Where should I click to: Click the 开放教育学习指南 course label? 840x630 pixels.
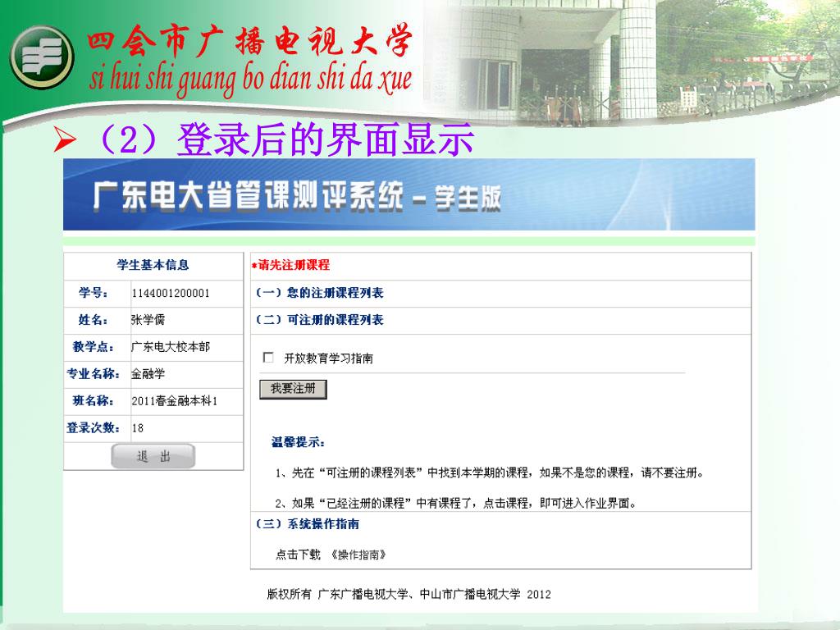(x=328, y=358)
